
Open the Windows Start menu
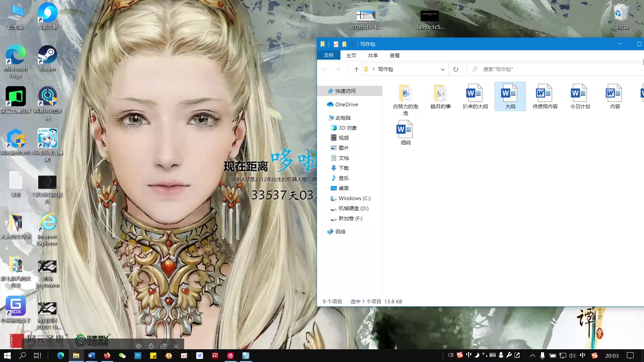(7, 356)
